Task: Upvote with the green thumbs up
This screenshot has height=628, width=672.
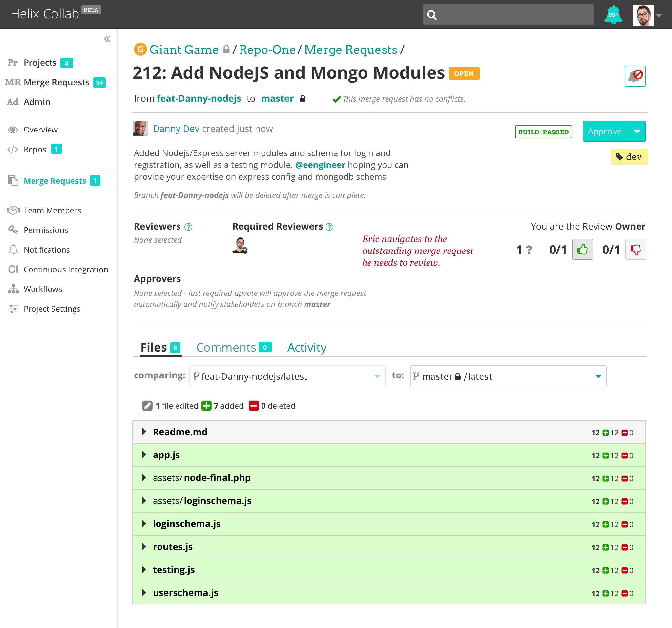Action: (x=582, y=249)
